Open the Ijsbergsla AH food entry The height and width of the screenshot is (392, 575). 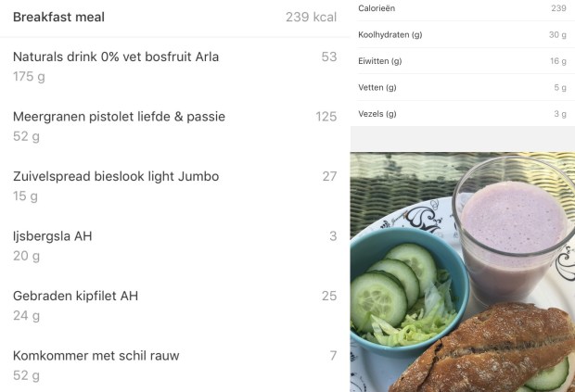click(174, 246)
